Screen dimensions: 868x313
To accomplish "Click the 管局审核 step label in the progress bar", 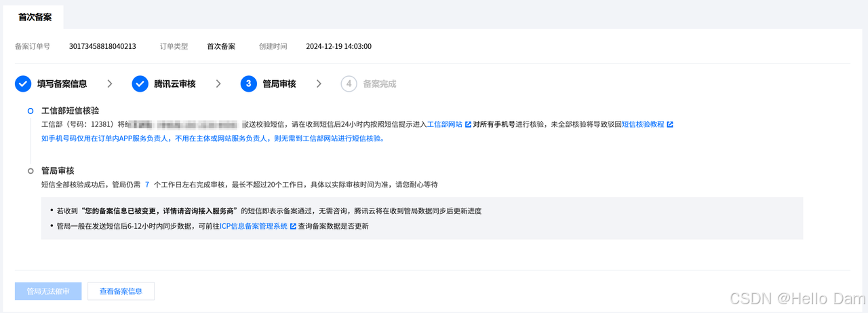I will coord(279,84).
